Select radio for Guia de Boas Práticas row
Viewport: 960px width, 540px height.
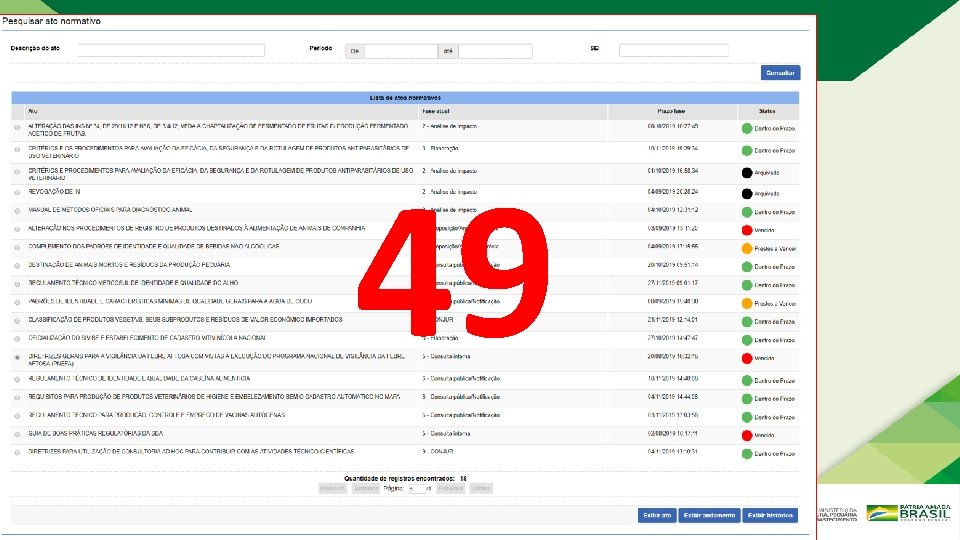point(17,435)
